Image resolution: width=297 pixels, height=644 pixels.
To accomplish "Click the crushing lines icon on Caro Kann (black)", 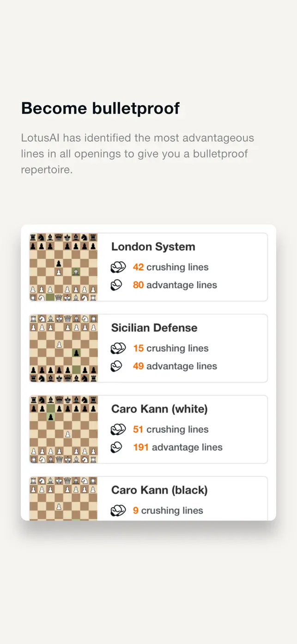I will tap(119, 510).
